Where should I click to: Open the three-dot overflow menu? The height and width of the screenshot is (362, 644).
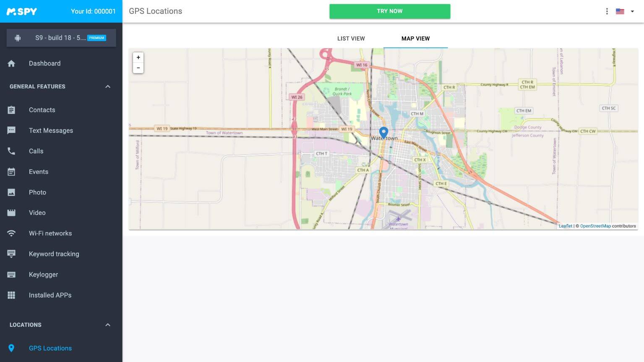(x=607, y=11)
